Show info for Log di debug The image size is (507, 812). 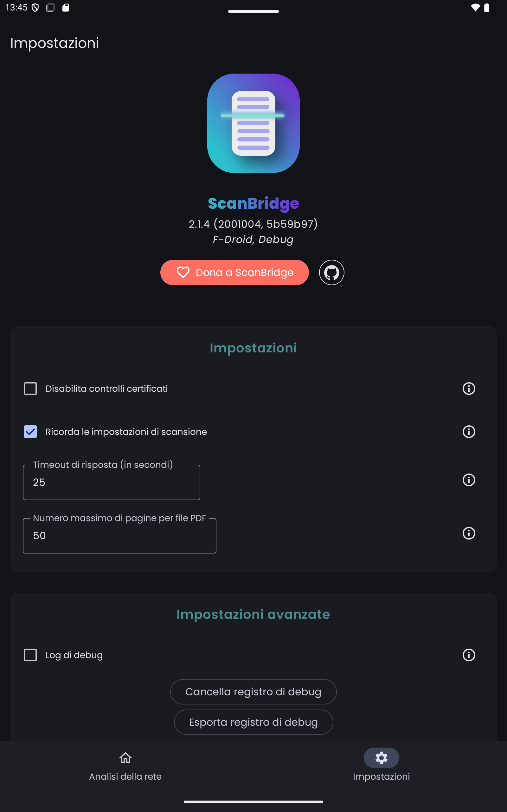tap(468, 655)
